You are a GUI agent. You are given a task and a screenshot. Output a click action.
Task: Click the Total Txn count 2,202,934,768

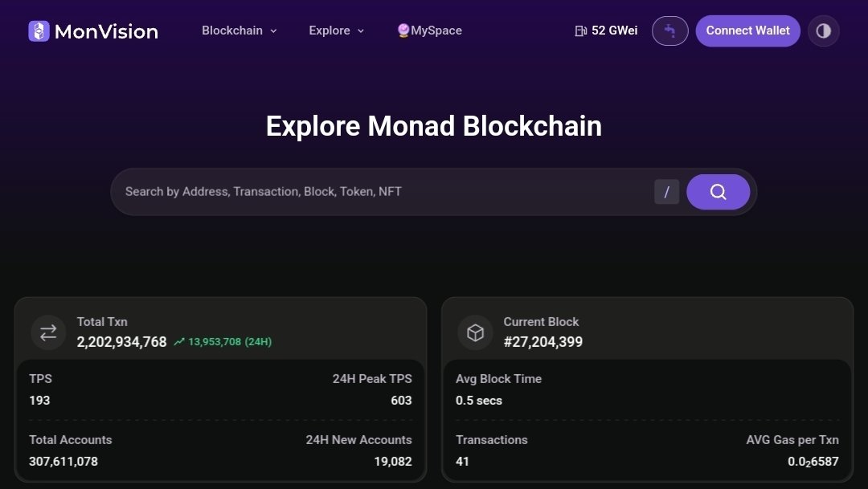[122, 342]
